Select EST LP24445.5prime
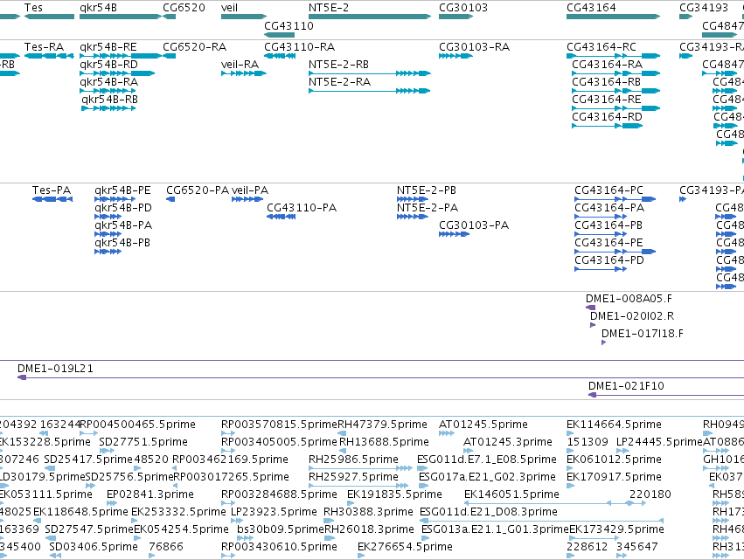The height and width of the screenshot is (560, 744). (622, 451)
